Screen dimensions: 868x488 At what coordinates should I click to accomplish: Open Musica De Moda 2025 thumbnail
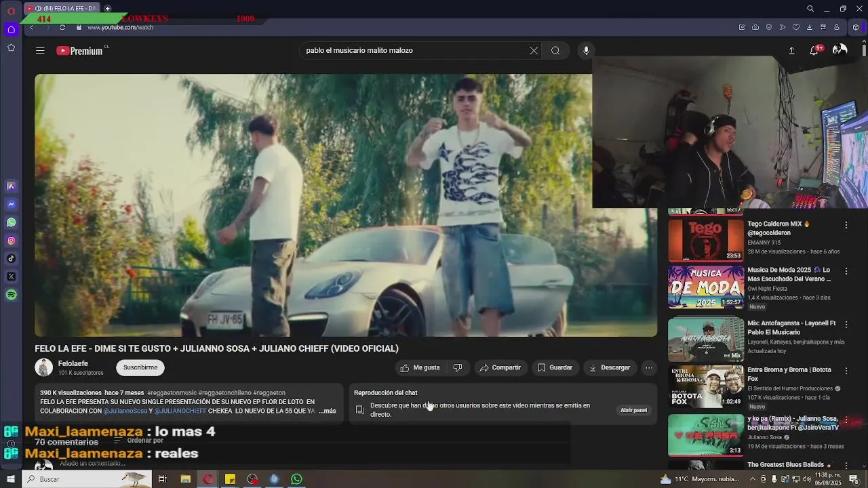pos(706,287)
